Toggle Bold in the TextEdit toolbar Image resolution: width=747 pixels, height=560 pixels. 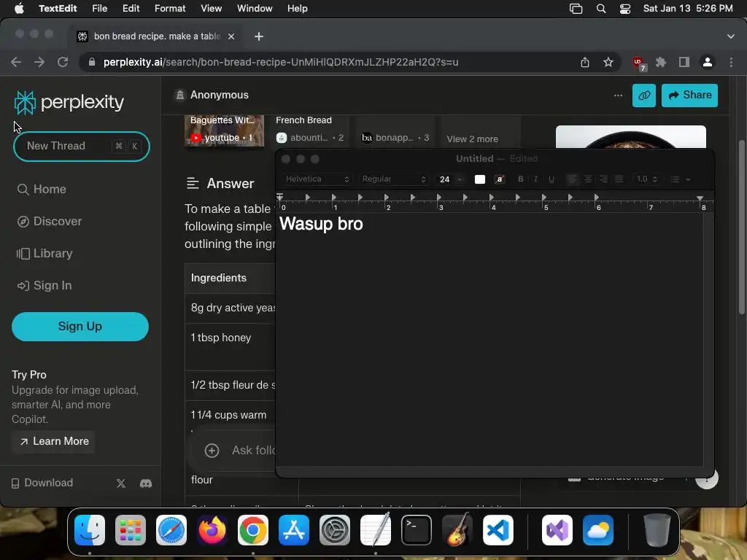[x=521, y=179]
